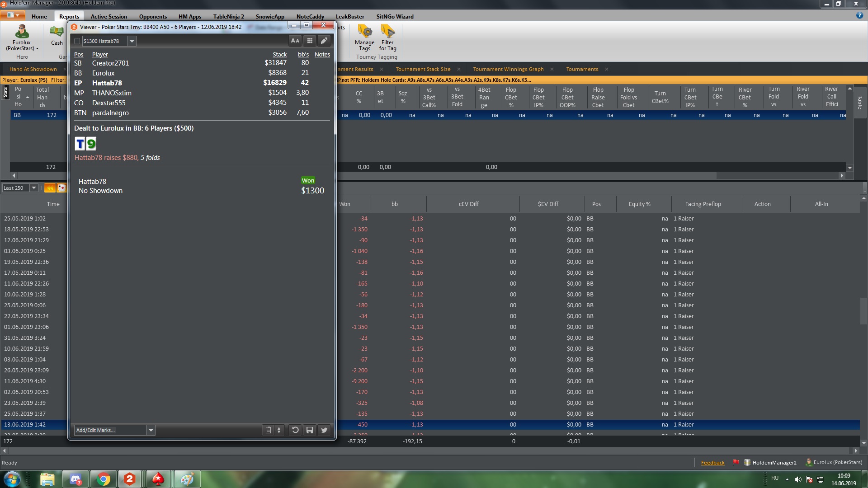868x488 pixels.
Task: Click the playing cards icon beside Last 250
Action: (61, 188)
